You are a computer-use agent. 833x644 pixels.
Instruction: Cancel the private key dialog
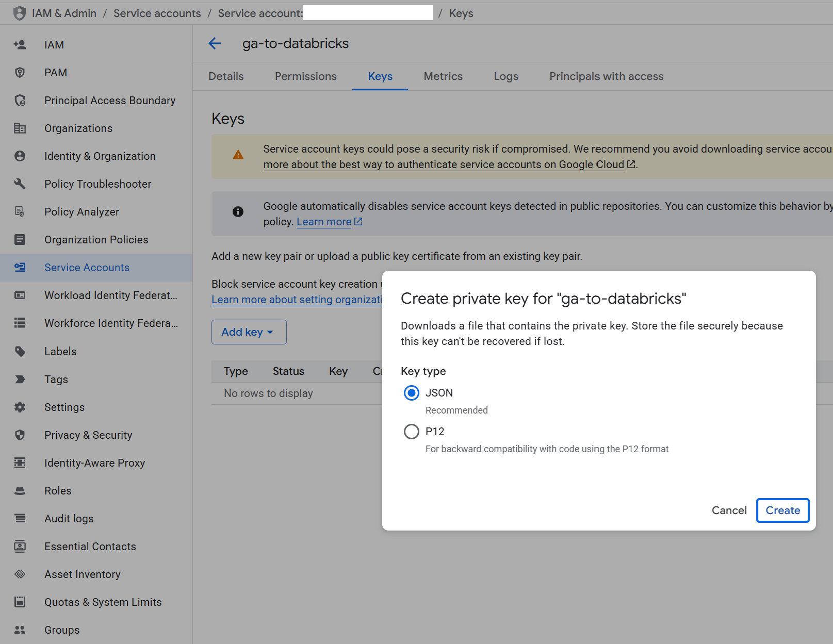729,510
